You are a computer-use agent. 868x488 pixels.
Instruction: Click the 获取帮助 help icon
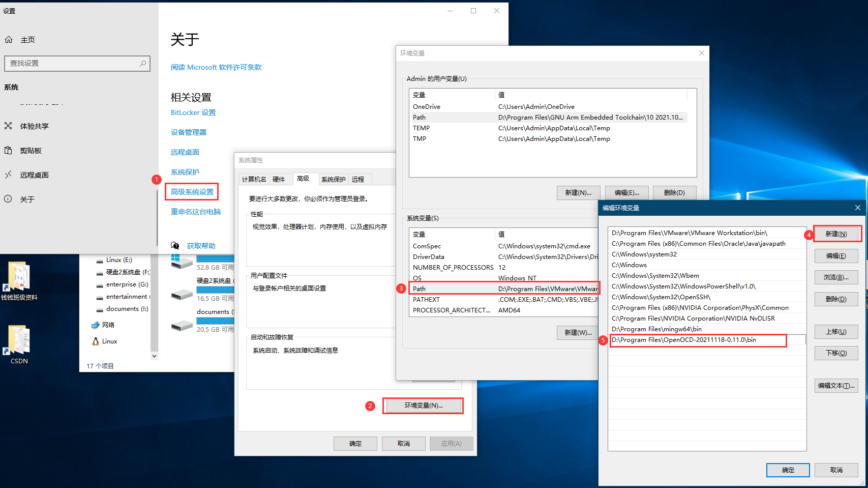click(x=175, y=246)
